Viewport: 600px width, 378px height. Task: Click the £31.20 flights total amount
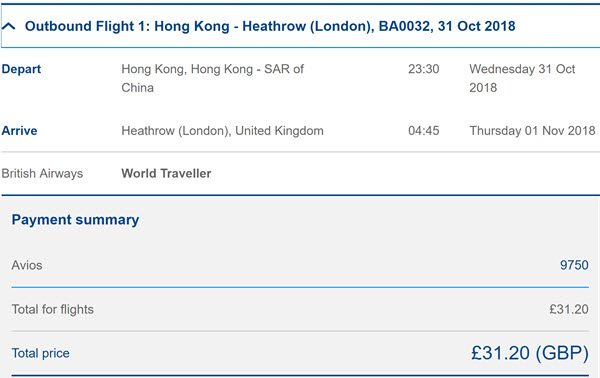[569, 309]
